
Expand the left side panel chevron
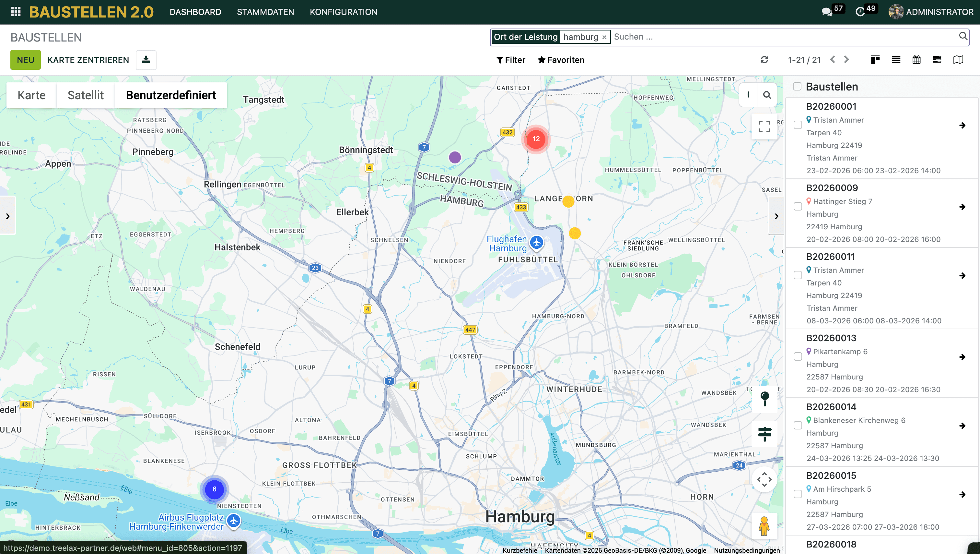(x=7, y=216)
